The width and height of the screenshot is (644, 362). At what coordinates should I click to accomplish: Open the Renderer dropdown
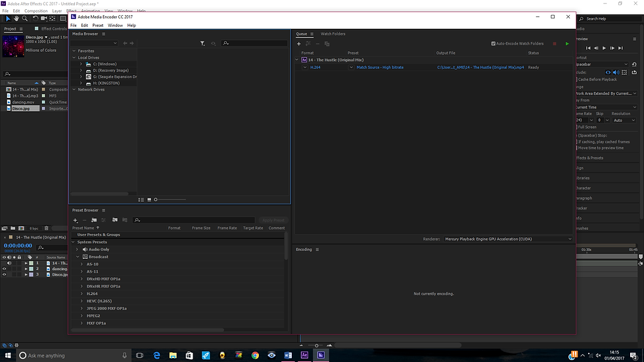(x=508, y=239)
